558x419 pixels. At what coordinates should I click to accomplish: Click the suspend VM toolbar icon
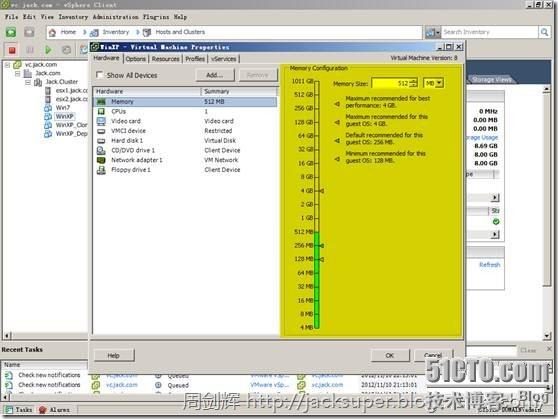tap(30, 50)
